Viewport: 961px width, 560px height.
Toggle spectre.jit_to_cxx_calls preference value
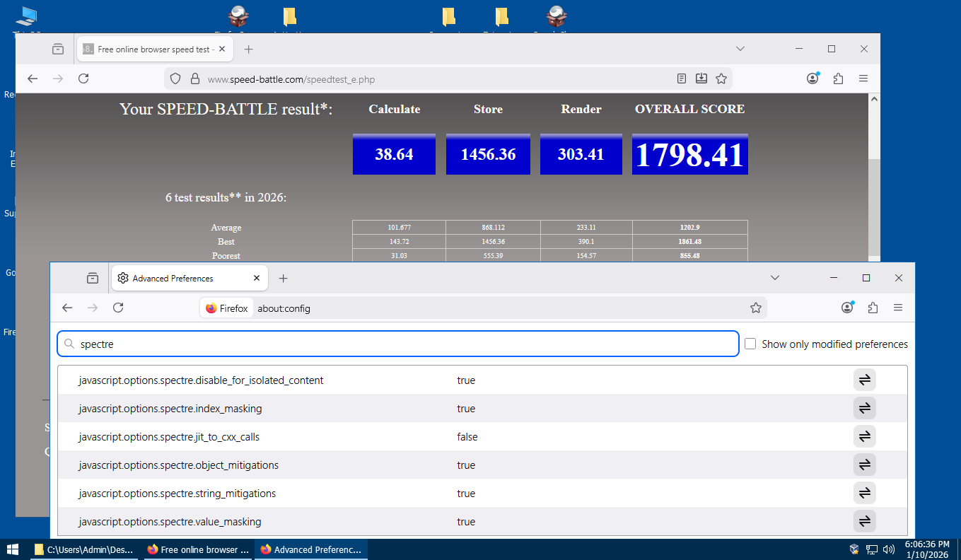coord(864,437)
